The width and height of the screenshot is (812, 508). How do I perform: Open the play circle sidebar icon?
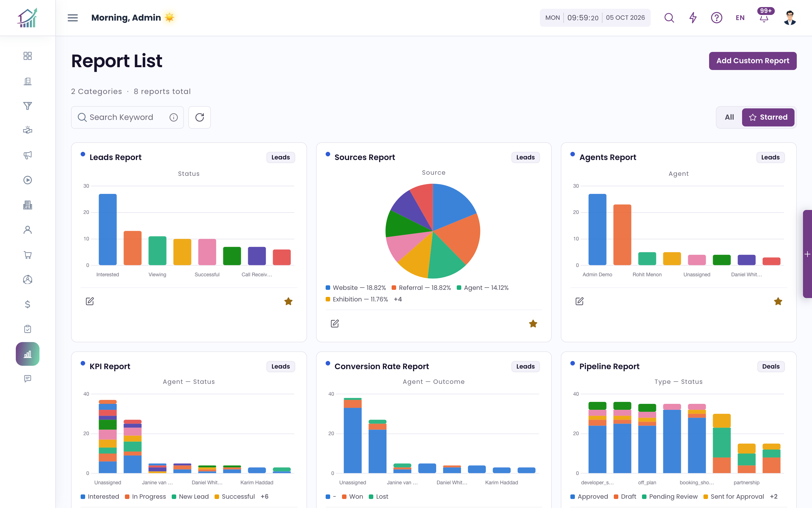[x=28, y=180]
